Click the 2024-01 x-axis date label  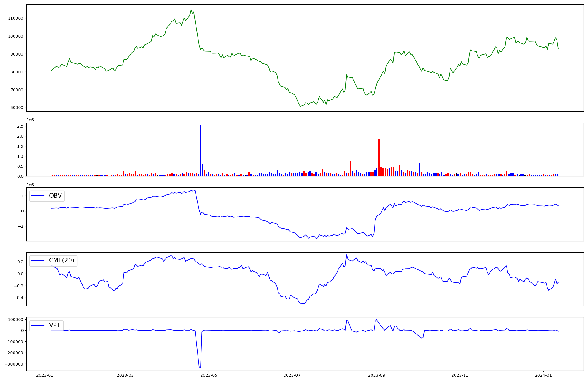click(543, 375)
